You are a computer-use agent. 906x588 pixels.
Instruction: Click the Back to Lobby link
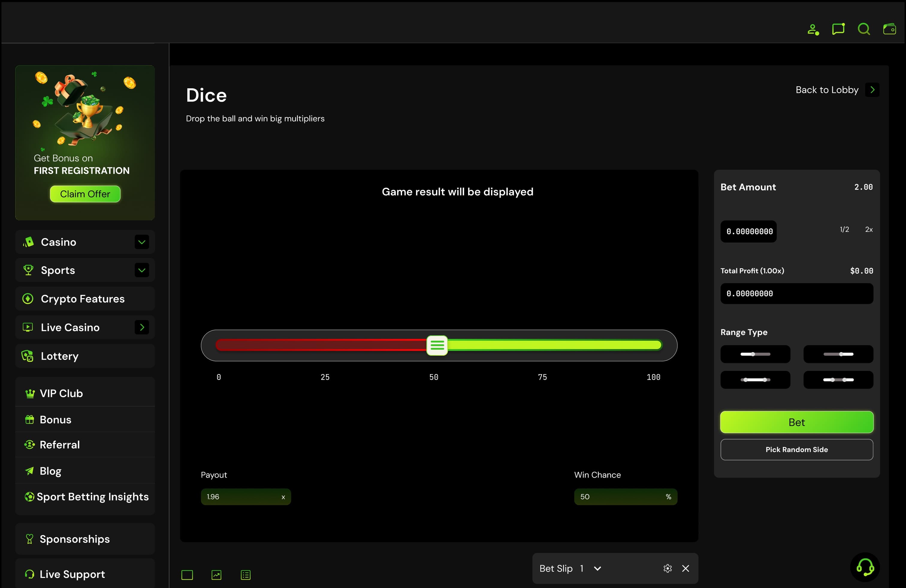pos(827,90)
